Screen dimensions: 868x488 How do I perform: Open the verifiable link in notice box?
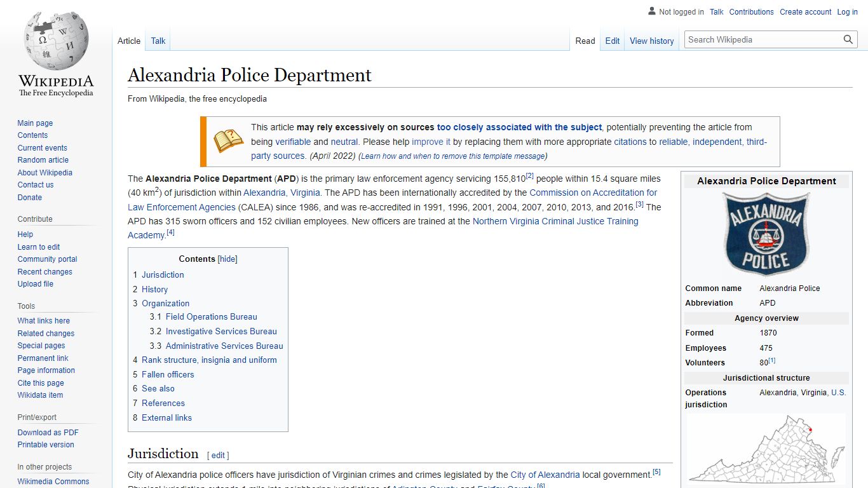tap(293, 142)
